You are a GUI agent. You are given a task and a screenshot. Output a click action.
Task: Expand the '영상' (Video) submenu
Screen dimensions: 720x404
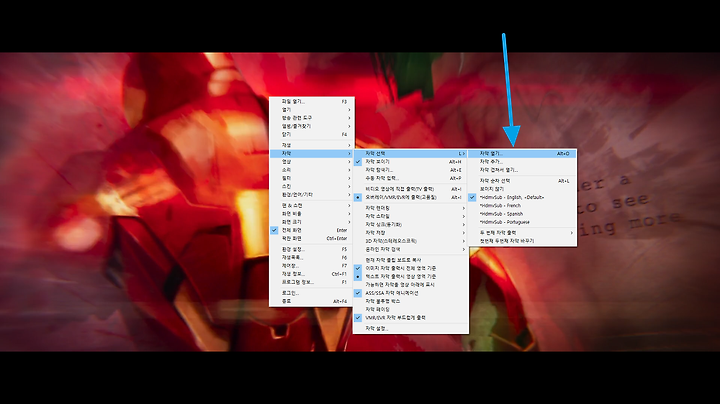pos(311,162)
